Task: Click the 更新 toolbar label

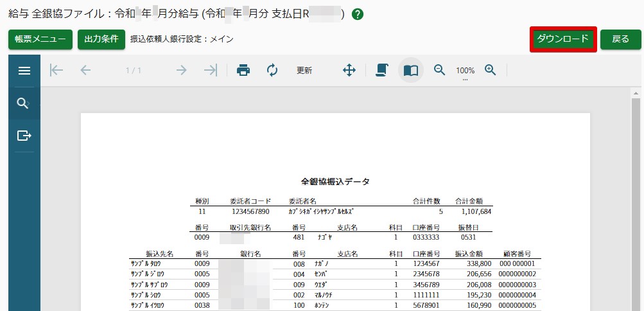Action: (304, 71)
